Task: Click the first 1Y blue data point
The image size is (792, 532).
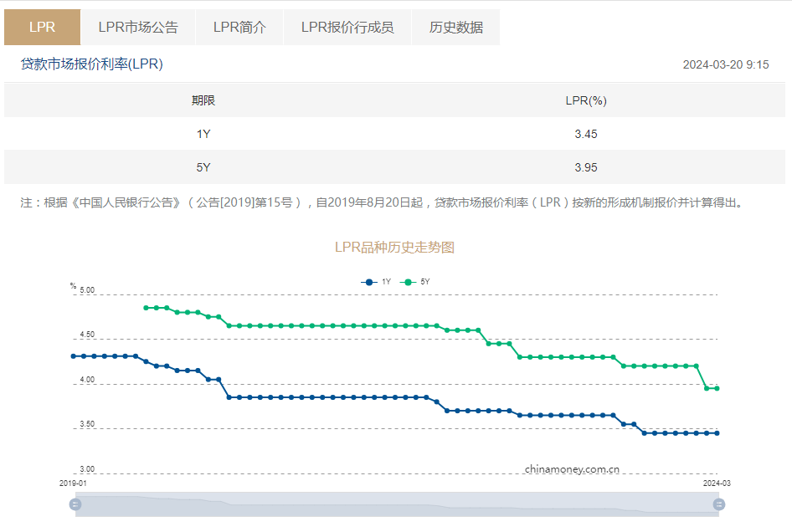Action: coord(73,356)
